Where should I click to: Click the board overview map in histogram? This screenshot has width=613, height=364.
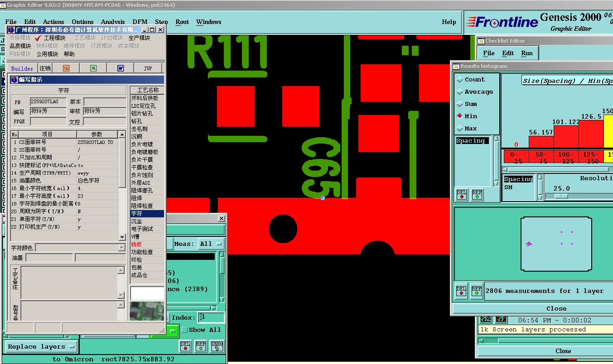pyautogui.click(x=556, y=244)
